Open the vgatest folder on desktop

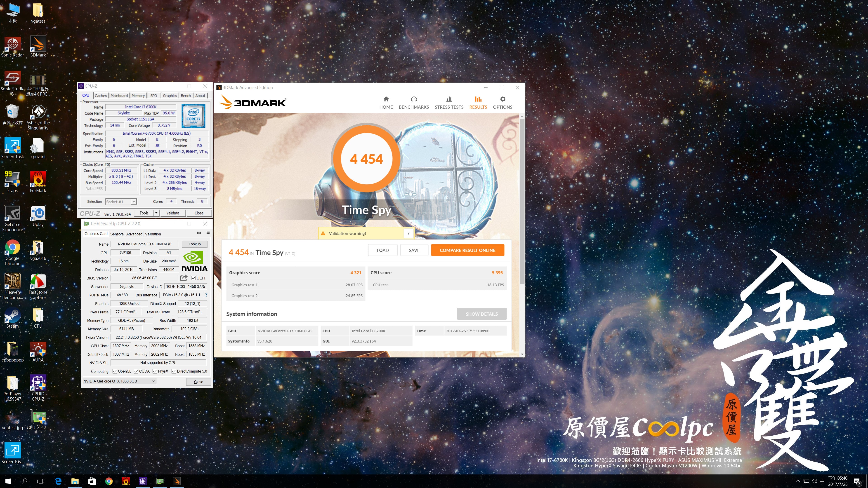click(38, 13)
